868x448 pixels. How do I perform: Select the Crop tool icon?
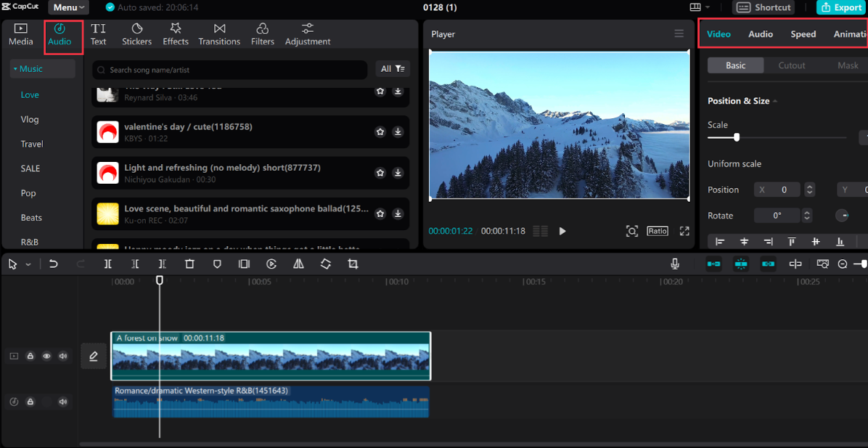pos(353,264)
